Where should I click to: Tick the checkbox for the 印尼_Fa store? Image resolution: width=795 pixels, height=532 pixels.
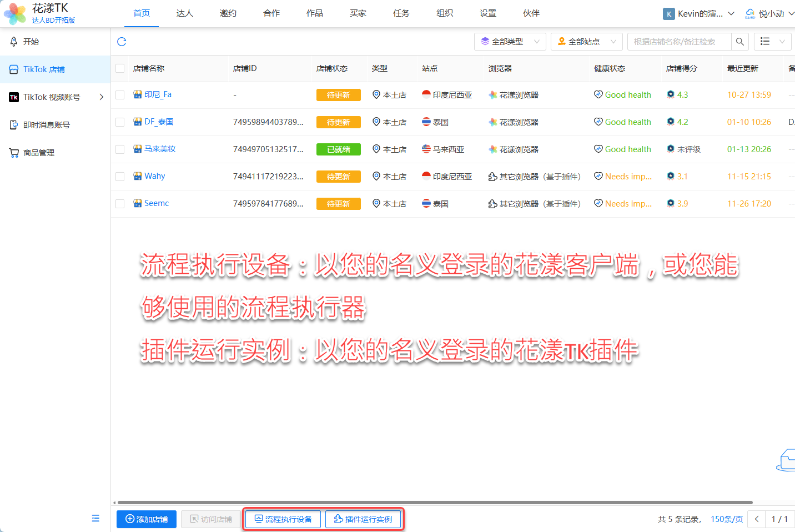click(x=120, y=95)
